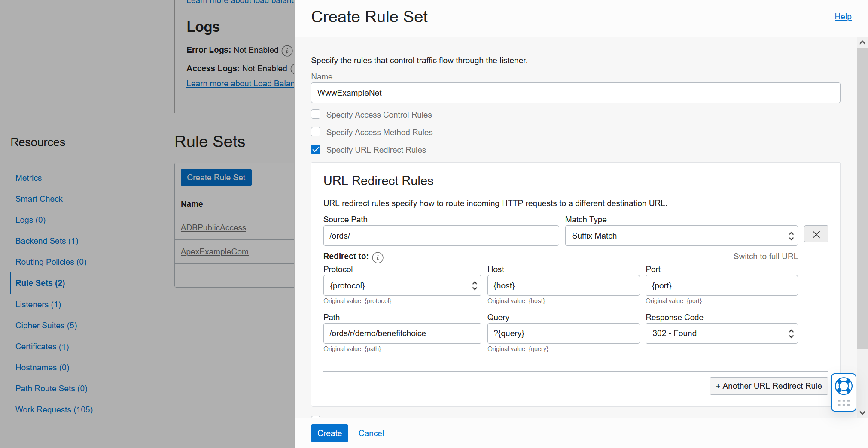Check Specify Access Method Rules
The width and height of the screenshot is (868, 448).
point(316,132)
